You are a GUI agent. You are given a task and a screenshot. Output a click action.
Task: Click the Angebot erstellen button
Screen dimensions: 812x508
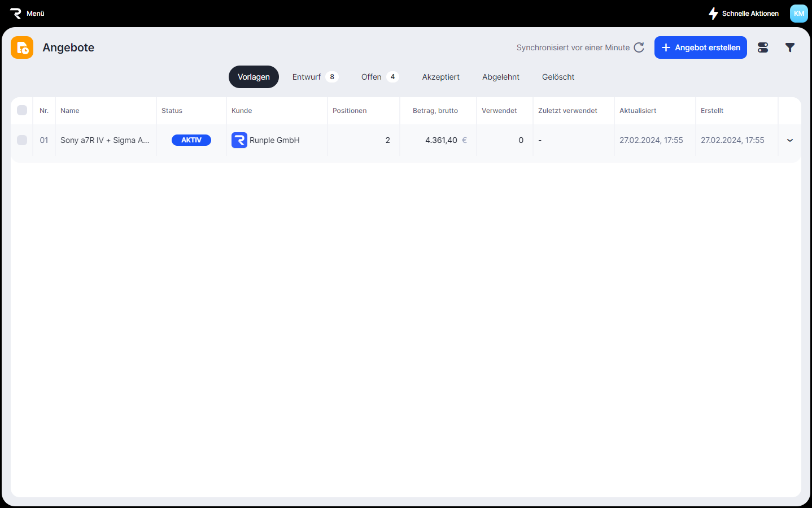tap(700, 47)
